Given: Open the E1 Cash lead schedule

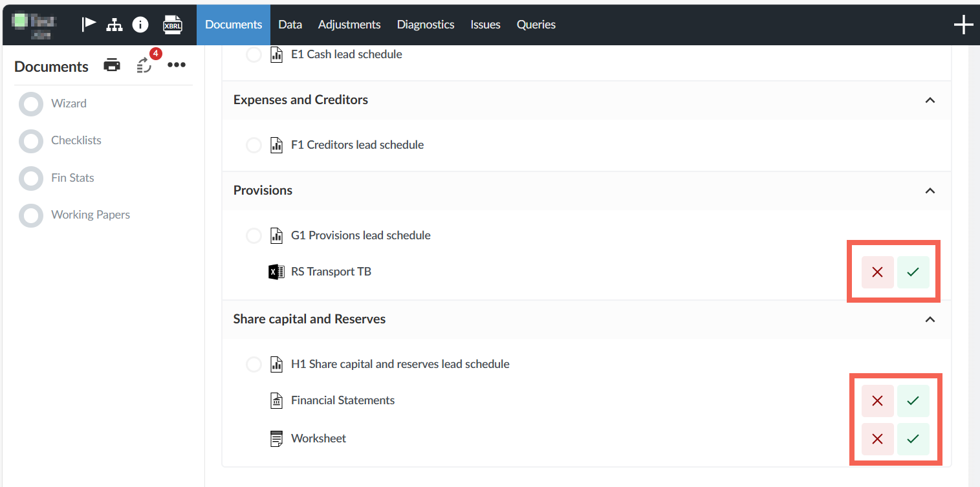Looking at the screenshot, I should (347, 54).
